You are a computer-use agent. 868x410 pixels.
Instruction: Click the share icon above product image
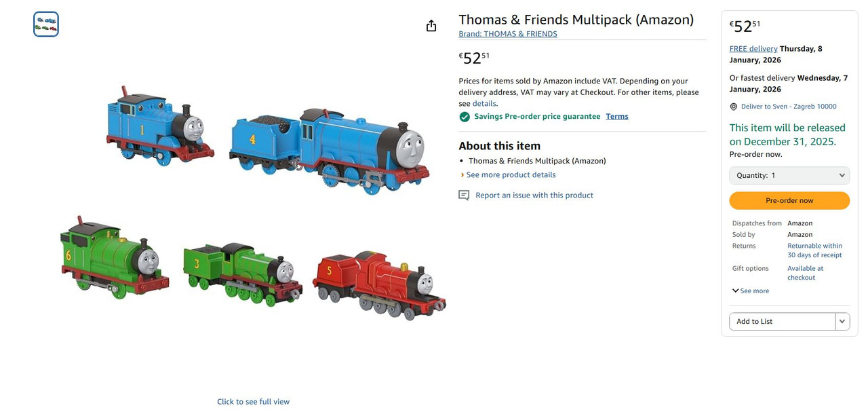[x=431, y=26]
